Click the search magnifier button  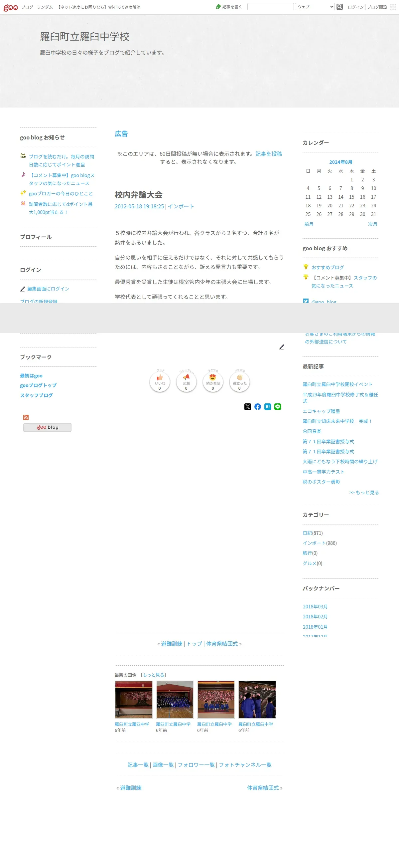(340, 7)
